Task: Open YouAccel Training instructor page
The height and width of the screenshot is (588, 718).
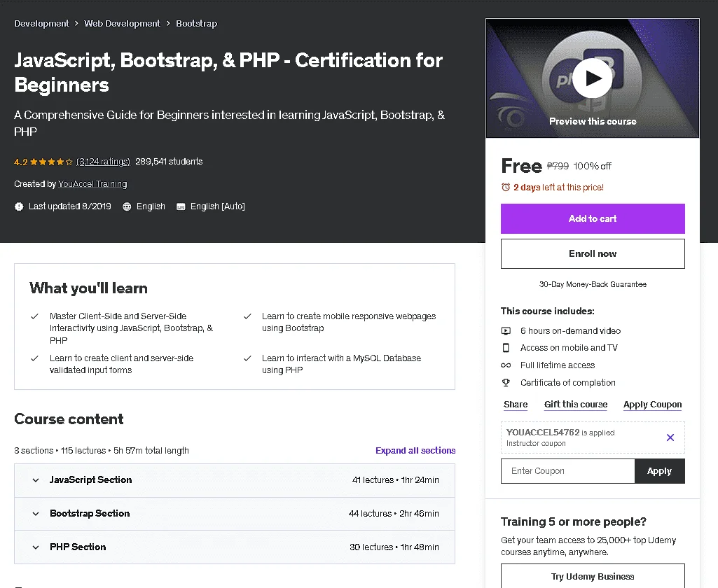Action: pos(92,184)
